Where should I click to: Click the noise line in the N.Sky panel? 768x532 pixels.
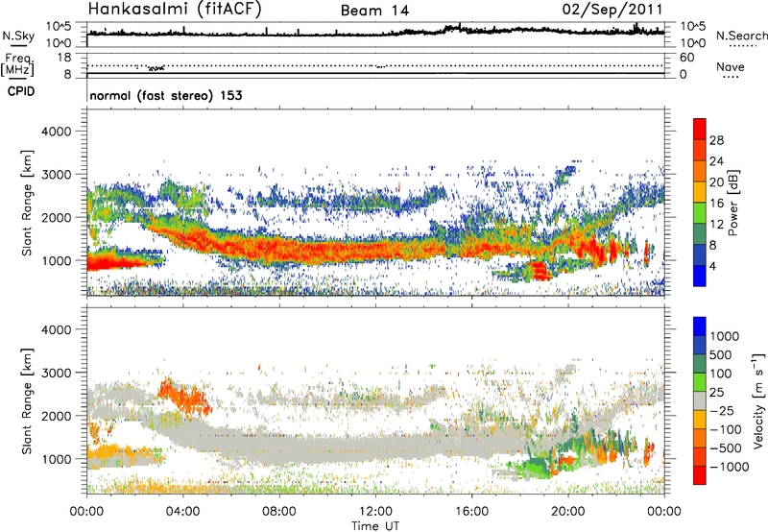point(375,33)
